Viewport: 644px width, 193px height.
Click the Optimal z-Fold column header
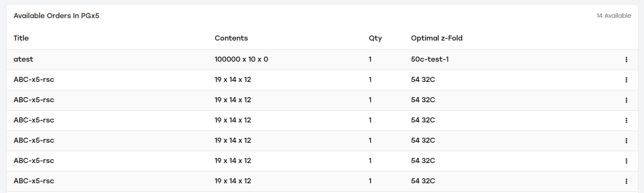[437, 38]
